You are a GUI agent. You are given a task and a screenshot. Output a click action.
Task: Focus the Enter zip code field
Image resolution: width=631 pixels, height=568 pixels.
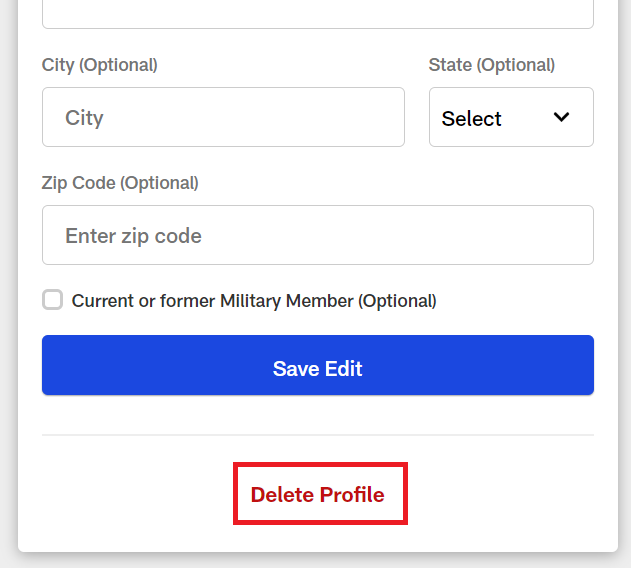(317, 235)
